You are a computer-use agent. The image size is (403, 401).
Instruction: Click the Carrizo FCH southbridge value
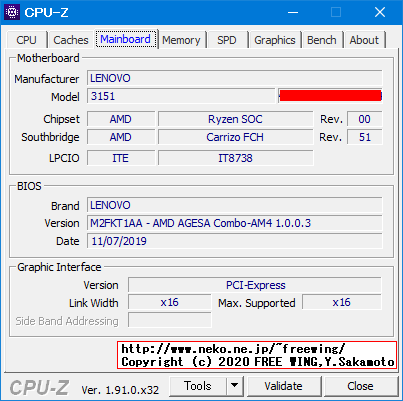tap(235, 137)
